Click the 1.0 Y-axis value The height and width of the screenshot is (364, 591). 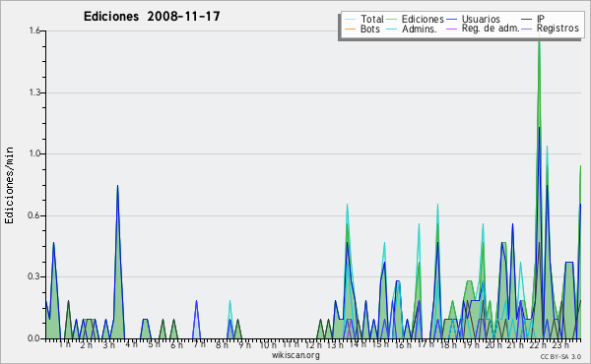click(x=34, y=153)
